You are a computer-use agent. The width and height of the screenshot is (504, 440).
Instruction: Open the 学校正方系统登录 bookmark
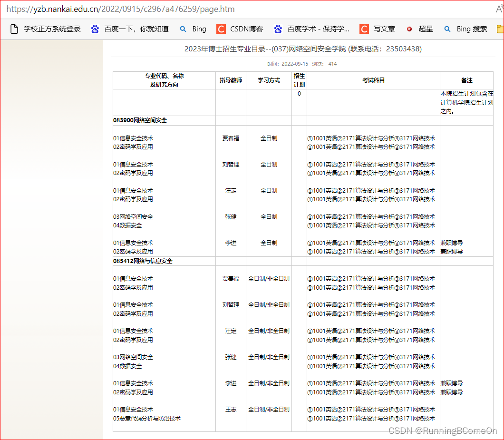tap(45, 29)
